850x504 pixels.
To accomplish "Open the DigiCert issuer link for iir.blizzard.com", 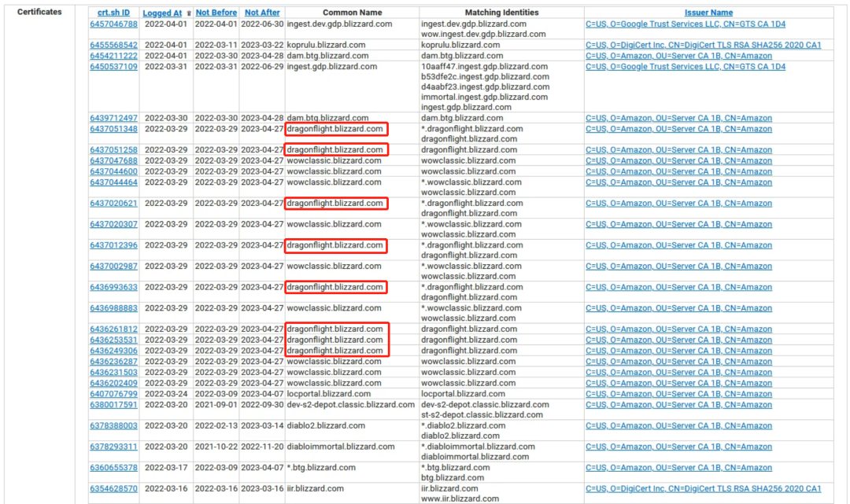I will 703,489.
